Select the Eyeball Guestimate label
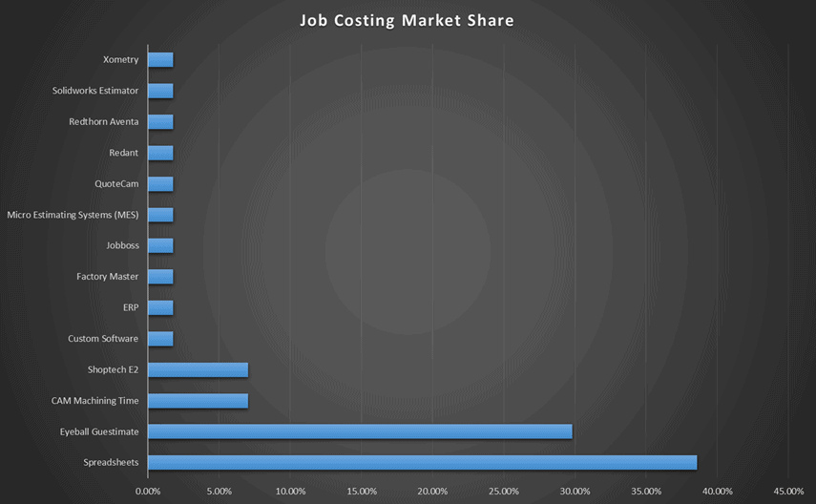816x504 pixels. tap(99, 431)
